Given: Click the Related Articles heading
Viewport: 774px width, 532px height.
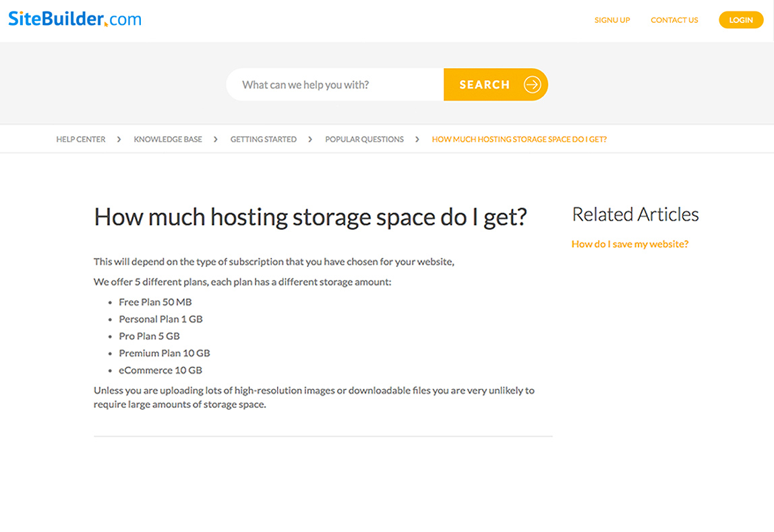Looking at the screenshot, I should 635,214.
